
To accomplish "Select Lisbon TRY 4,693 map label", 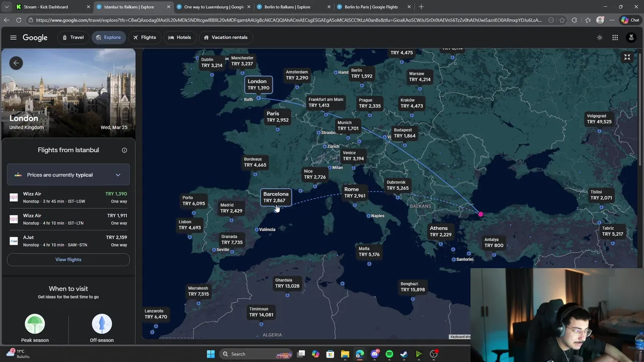I will (x=189, y=225).
